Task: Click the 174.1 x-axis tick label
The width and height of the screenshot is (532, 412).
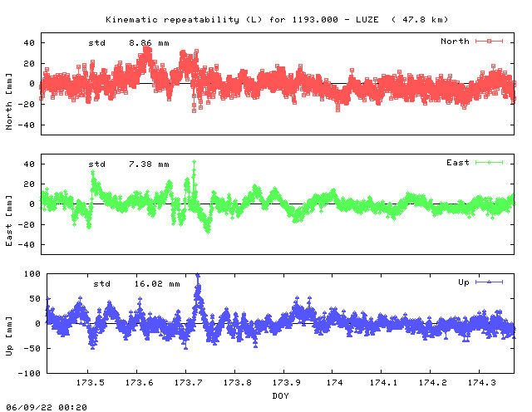Action: click(383, 383)
